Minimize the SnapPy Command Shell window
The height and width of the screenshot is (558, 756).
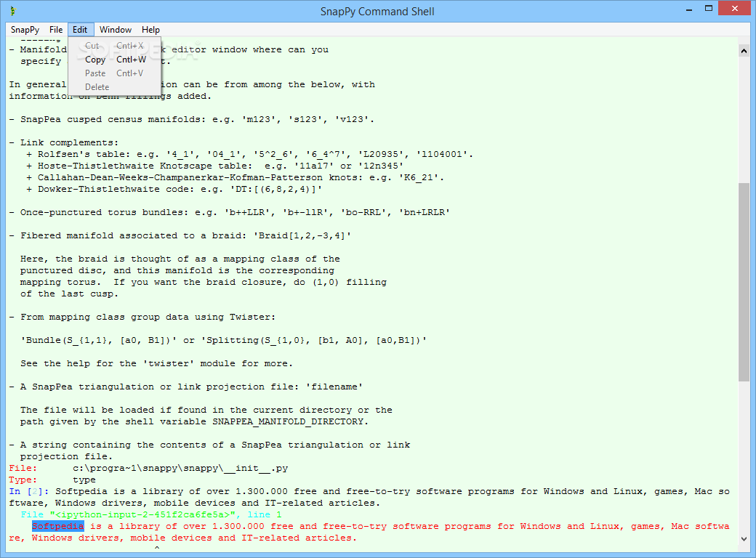[x=688, y=9]
